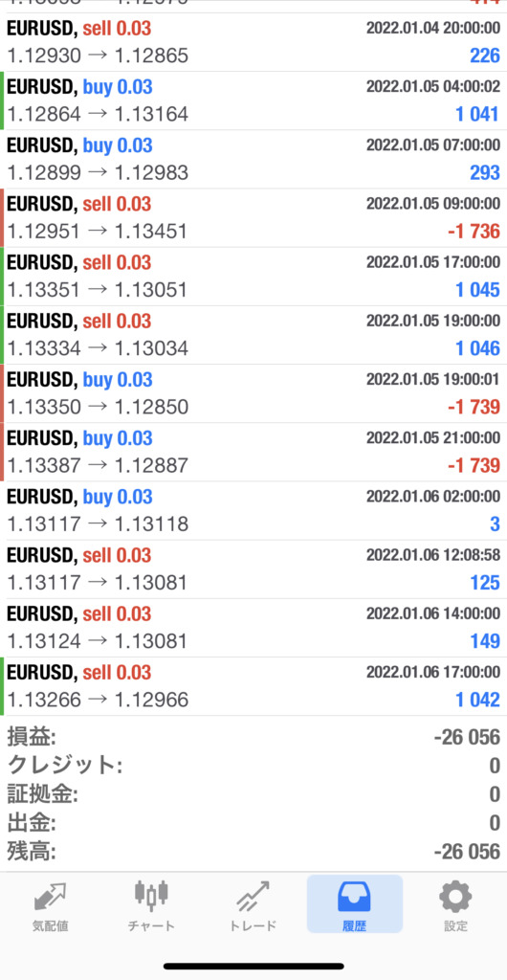Select sell trade with loss -1 736

[x=253, y=217]
